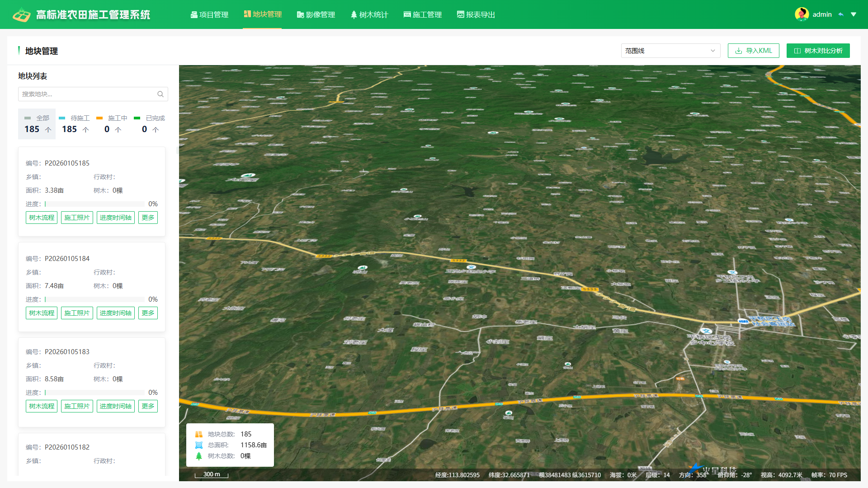Click the 面积 7.48亩 value
Screen dimensions: 868x488
click(54, 286)
